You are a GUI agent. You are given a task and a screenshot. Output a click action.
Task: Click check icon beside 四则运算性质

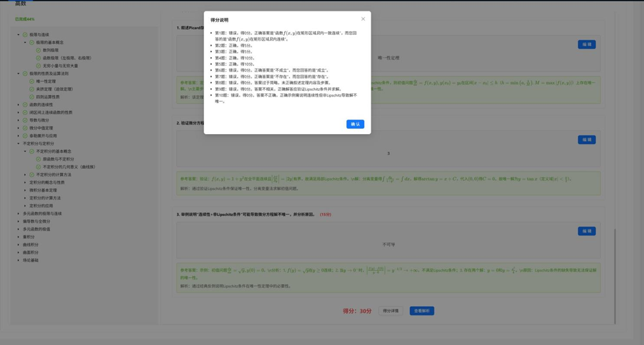32,97
